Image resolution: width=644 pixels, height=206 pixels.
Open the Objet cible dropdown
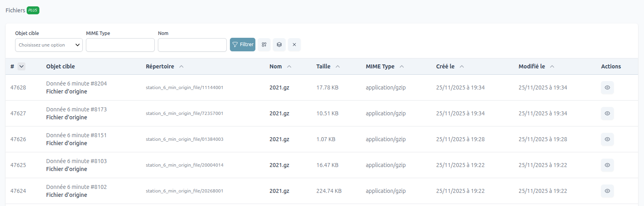(x=49, y=45)
